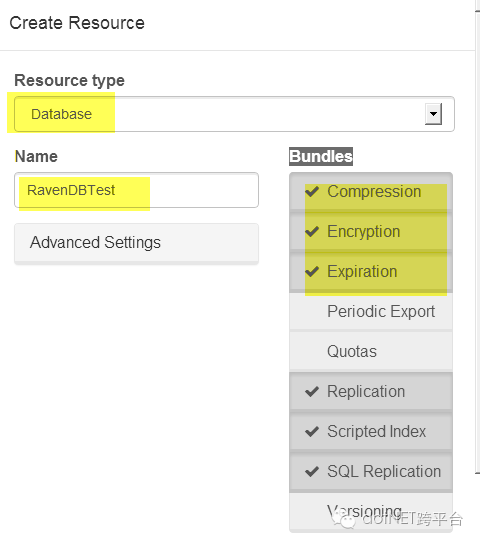This screenshot has height=543, width=480.
Task: Toggle the Compression bundle
Action: pyautogui.click(x=371, y=192)
